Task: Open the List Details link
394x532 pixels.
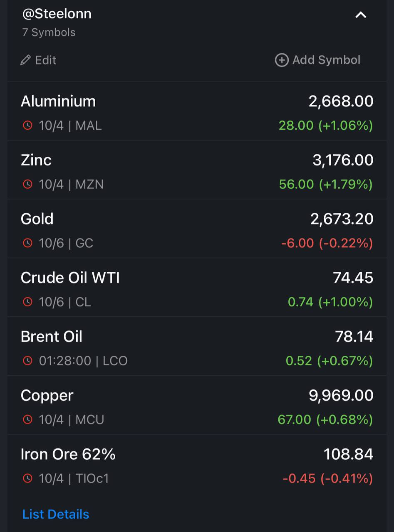Action: [56, 514]
